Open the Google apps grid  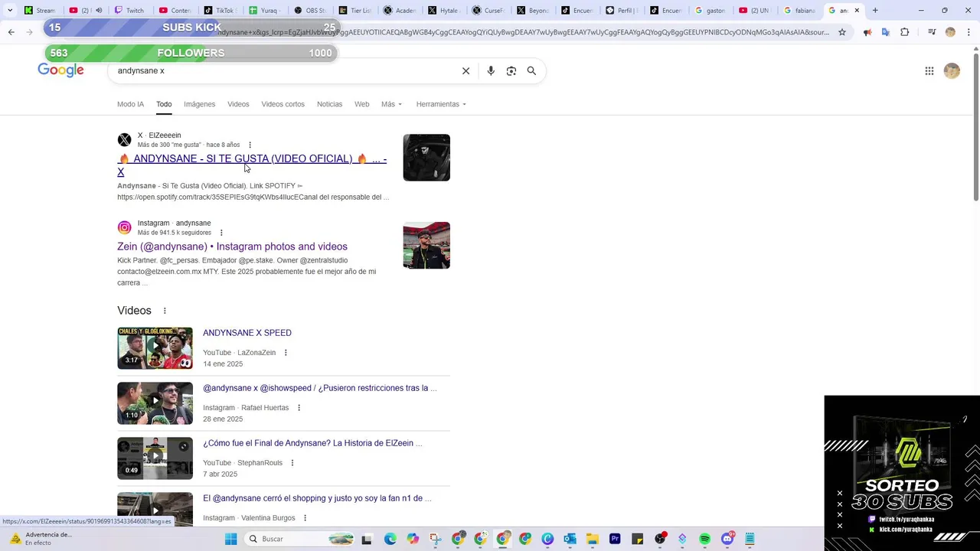pyautogui.click(x=929, y=71)
